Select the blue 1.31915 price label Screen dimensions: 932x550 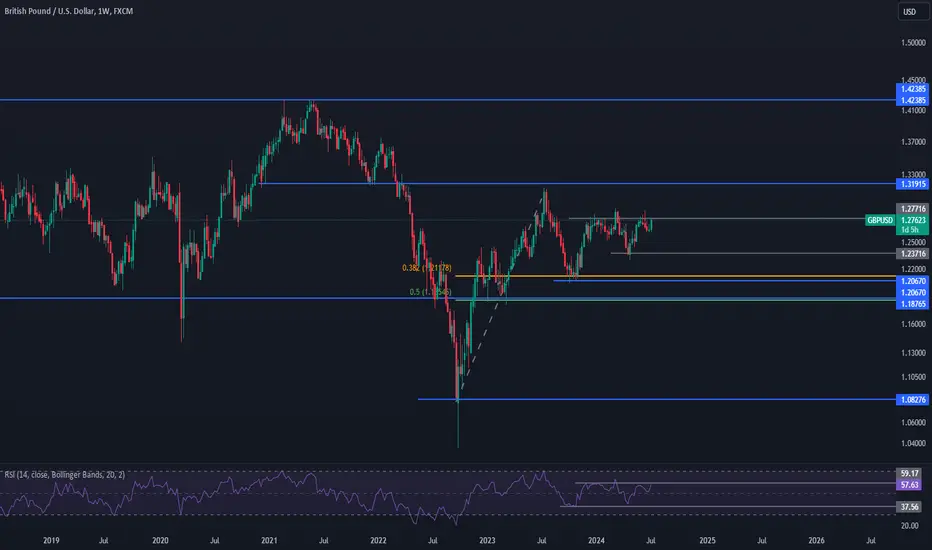coord(912,184)
